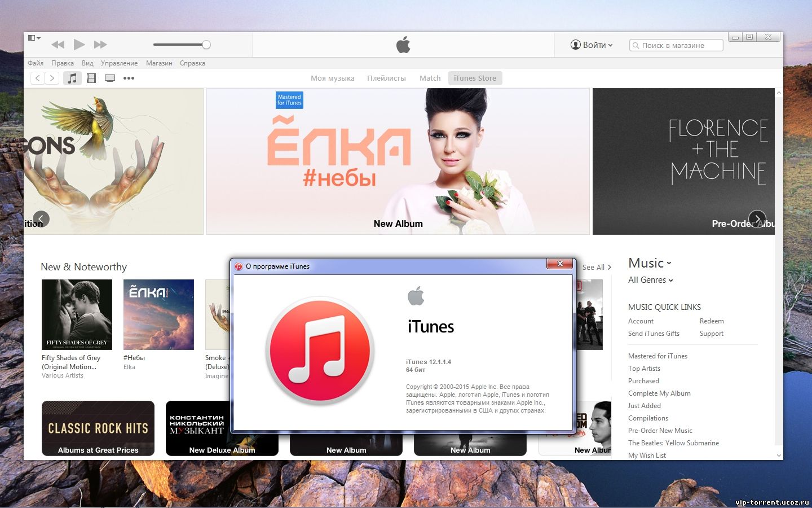The width and height of the screenshot is (812, 508).
Task: Switch to the Movies film-strip icon
Action: pyautogui.click(x=91, y=78)
